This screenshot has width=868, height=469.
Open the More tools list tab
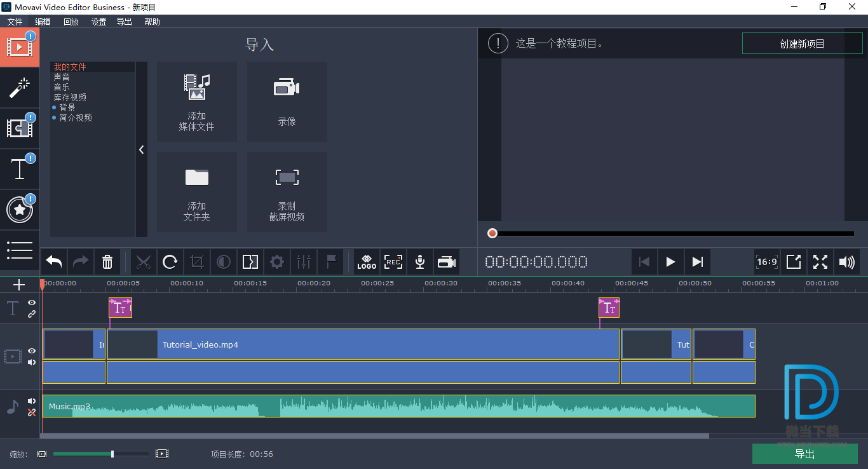[x=20, y=250]
